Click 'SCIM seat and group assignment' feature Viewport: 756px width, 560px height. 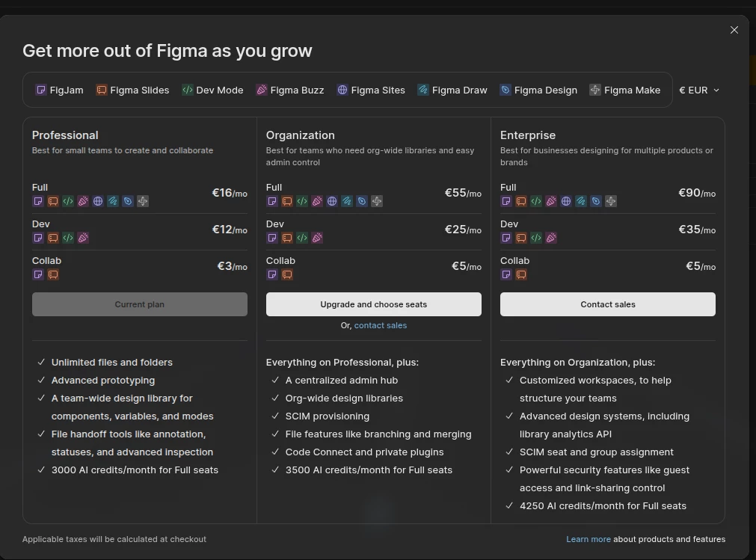[597, 452]
